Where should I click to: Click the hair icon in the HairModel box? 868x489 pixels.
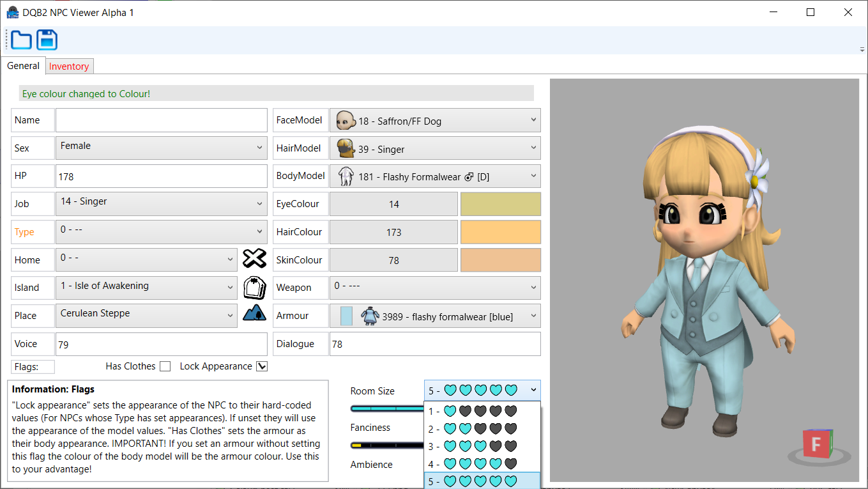(346, 148)
